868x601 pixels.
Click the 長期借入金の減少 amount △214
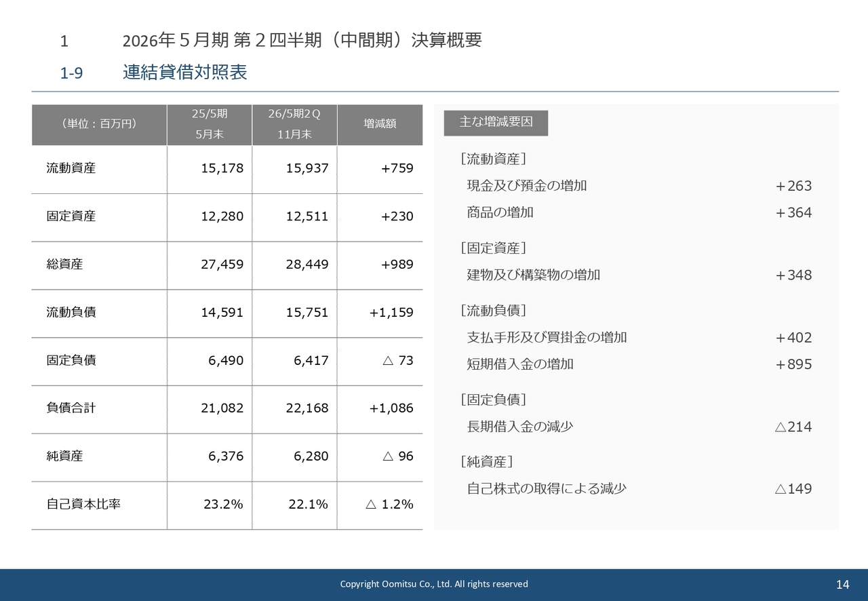(x=793, y=427)
